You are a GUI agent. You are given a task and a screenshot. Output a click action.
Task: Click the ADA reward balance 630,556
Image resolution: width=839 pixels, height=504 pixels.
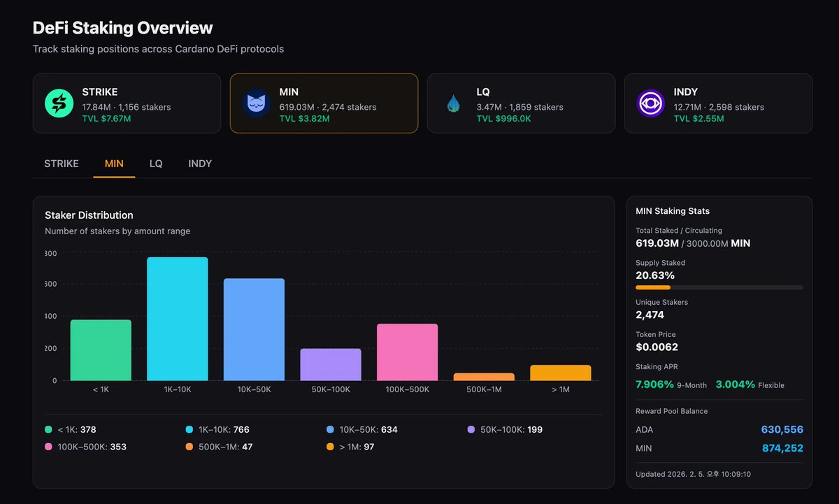click(781, 430)
